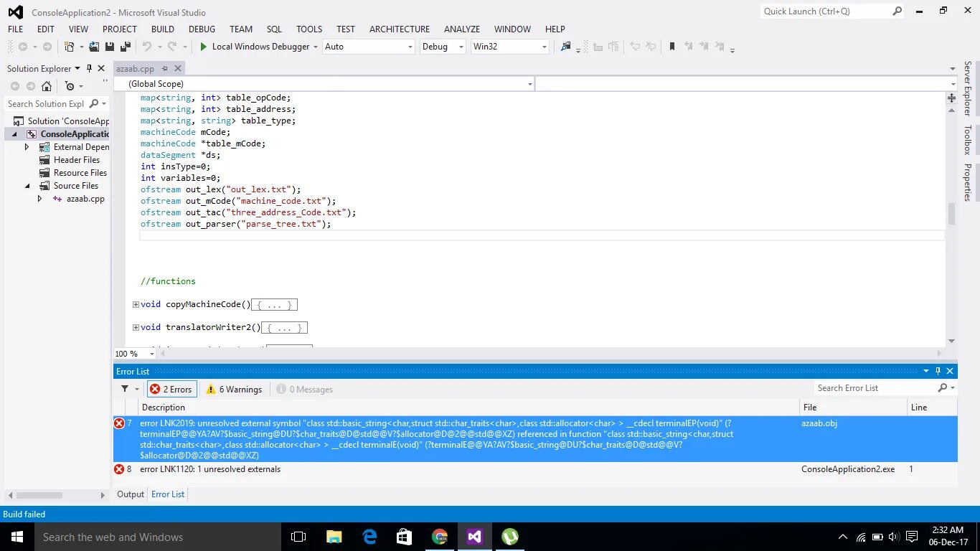Click the Visual Studio logo in title bar

pyautogui.click(x=15, y=12)
